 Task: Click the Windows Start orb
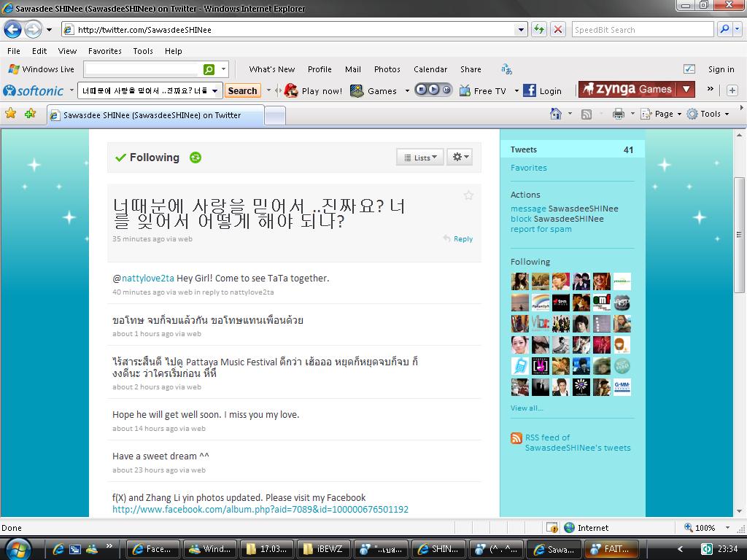pyautogui.click(x=18, y=548)
